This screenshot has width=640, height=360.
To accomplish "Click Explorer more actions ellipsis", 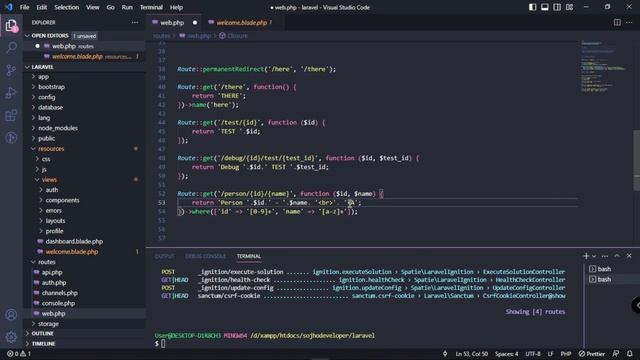I will [x=135, y=22].
